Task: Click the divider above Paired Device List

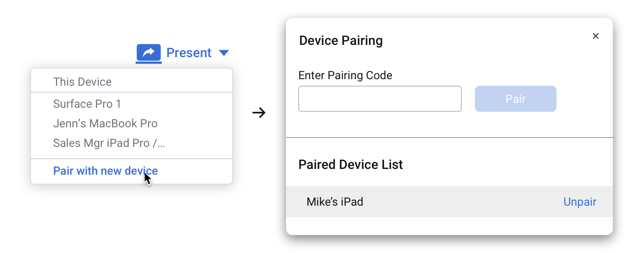Action: pos(449,138)
